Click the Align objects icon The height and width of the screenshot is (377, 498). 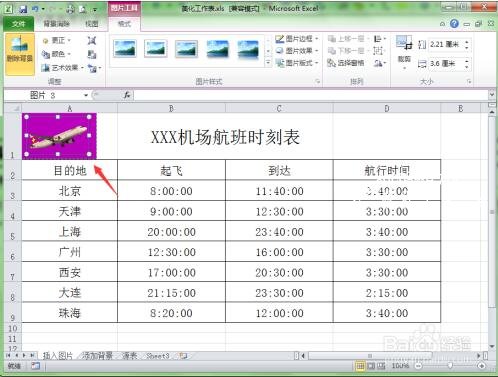coord(379,39)
